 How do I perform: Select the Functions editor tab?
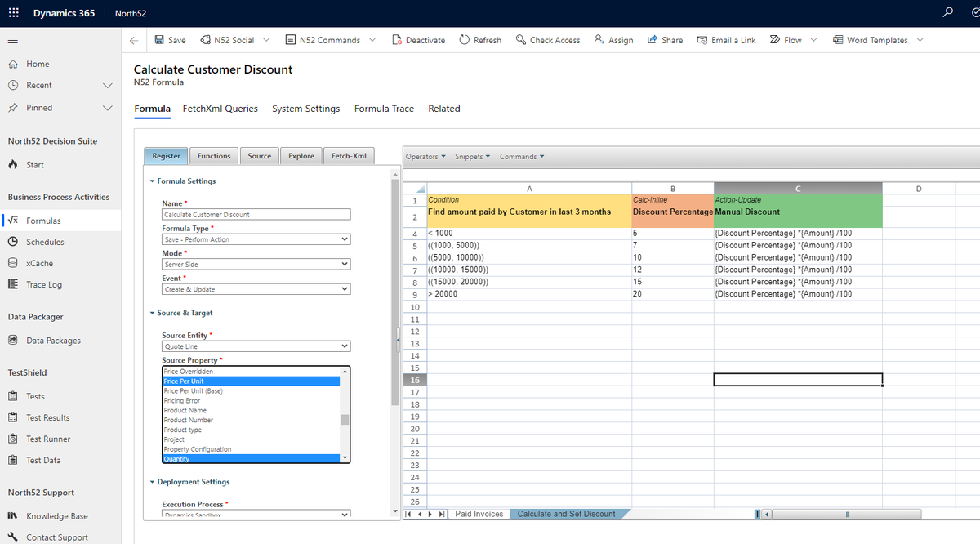[214, 156]
